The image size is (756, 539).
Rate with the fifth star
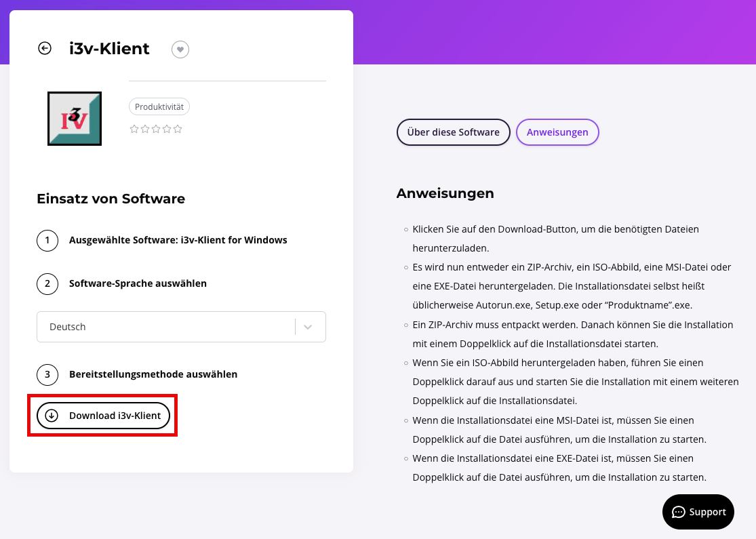178,129
